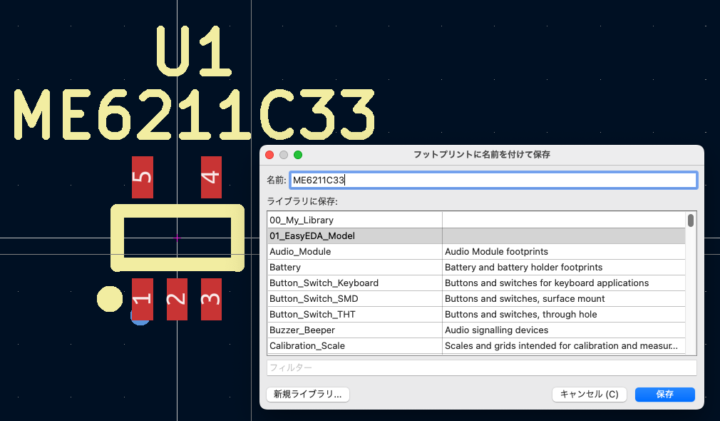Choose the Battery library in list
Viewport: 720px width, 421px height.
(x=354, y=268)
